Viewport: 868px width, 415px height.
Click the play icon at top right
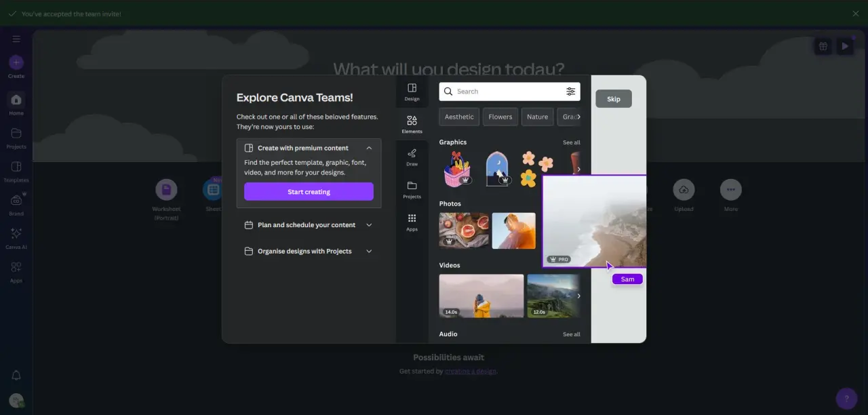point(845,46)
